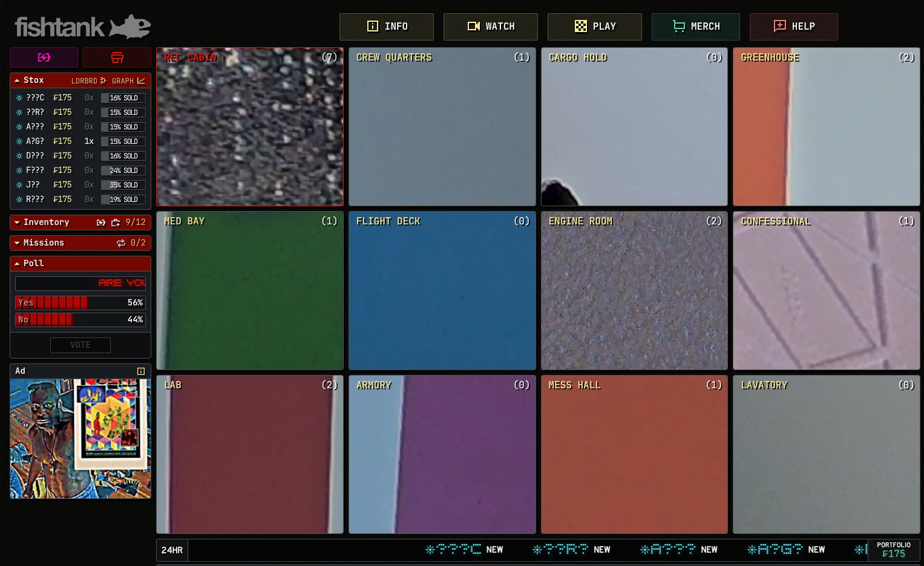Viewport: 924px width, 566px height.
Task: Collapse the Stox panel
Action: pos(17,80)
